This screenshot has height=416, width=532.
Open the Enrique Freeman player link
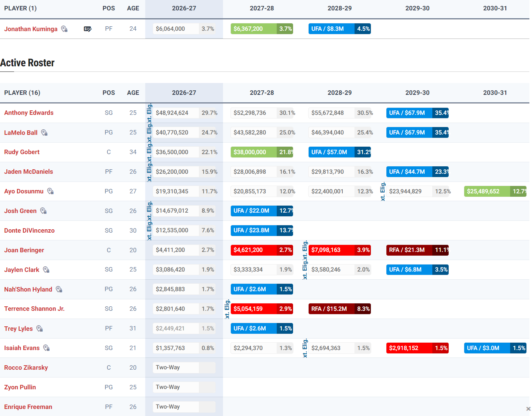pos(28,407)
